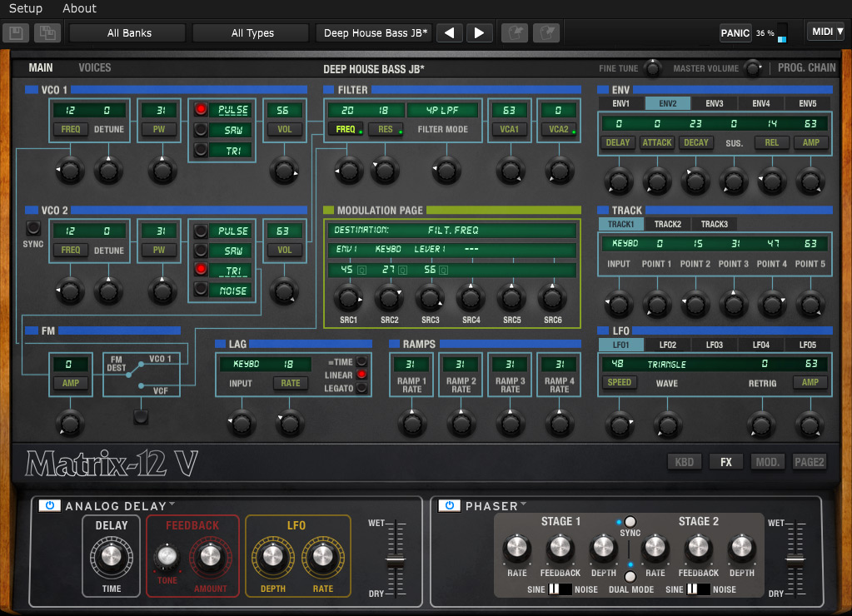Go to next preset with right arrow

(479, 33)
